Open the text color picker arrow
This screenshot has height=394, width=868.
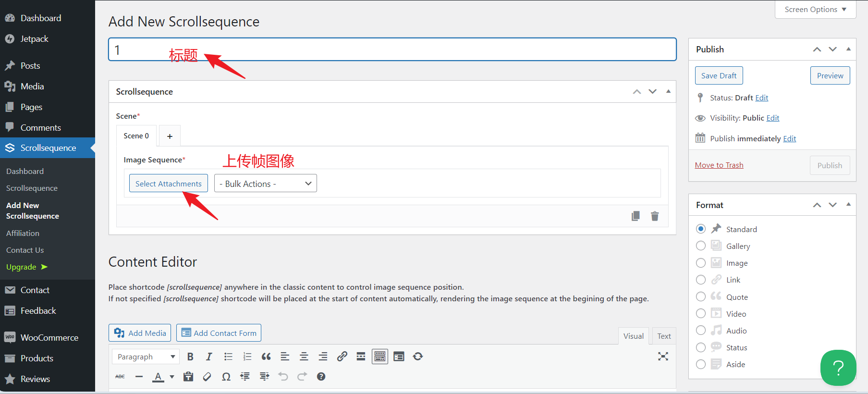coord(172,377)
